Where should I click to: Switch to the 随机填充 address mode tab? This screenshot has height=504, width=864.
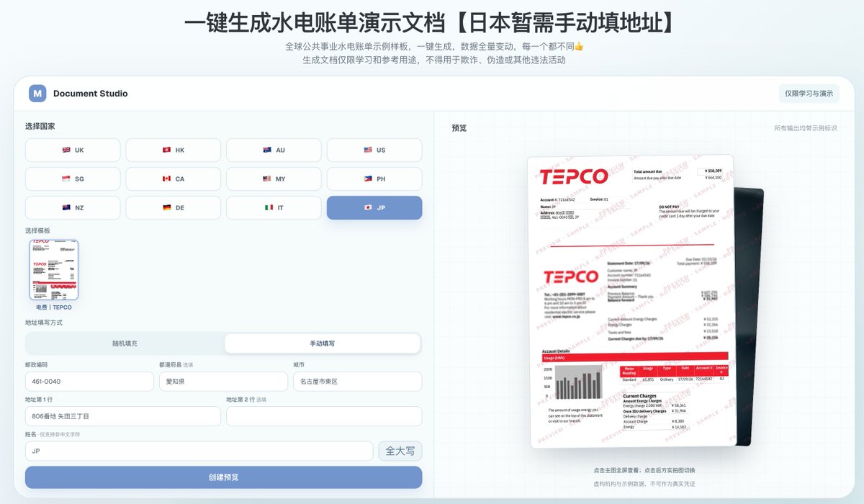[125, 343]
